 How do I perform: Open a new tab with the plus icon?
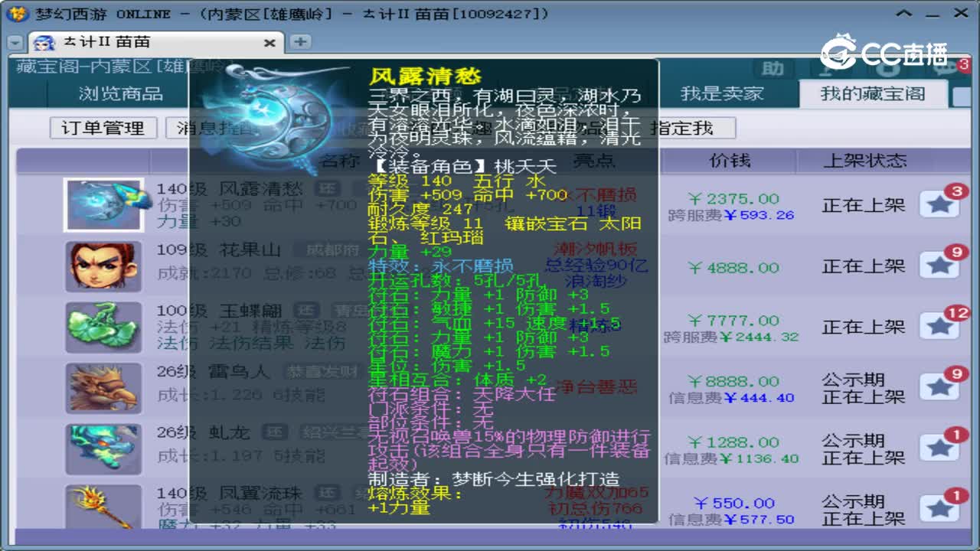(300, 41)
